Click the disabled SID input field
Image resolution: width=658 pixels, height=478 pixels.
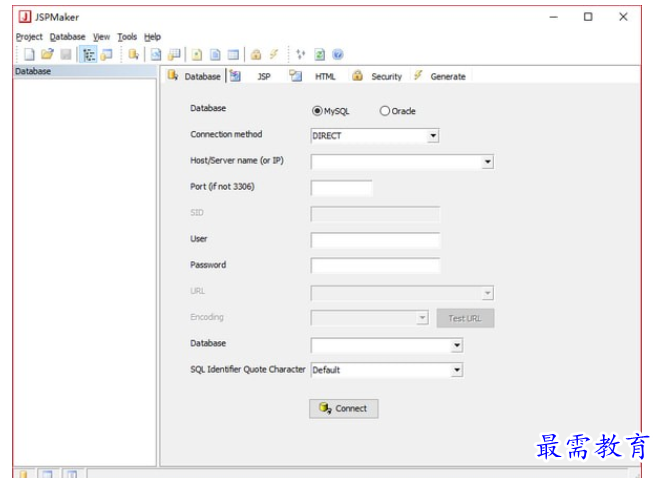point(375,214)
